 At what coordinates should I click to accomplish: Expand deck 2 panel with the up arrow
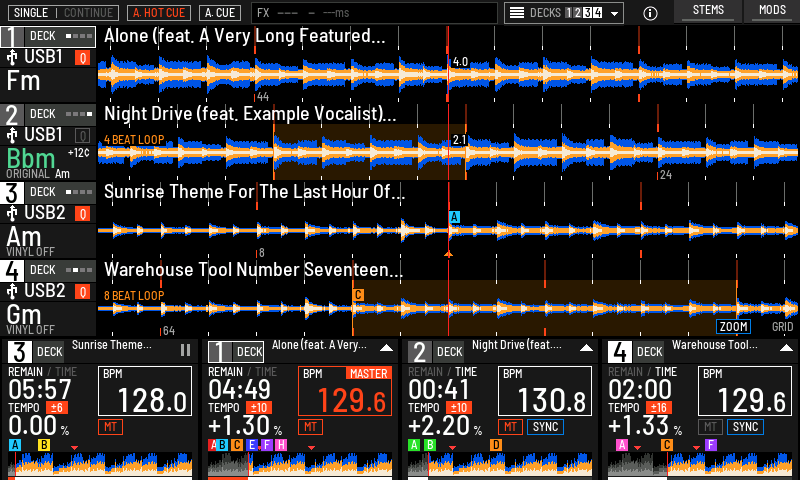click(x=586, y=348)
